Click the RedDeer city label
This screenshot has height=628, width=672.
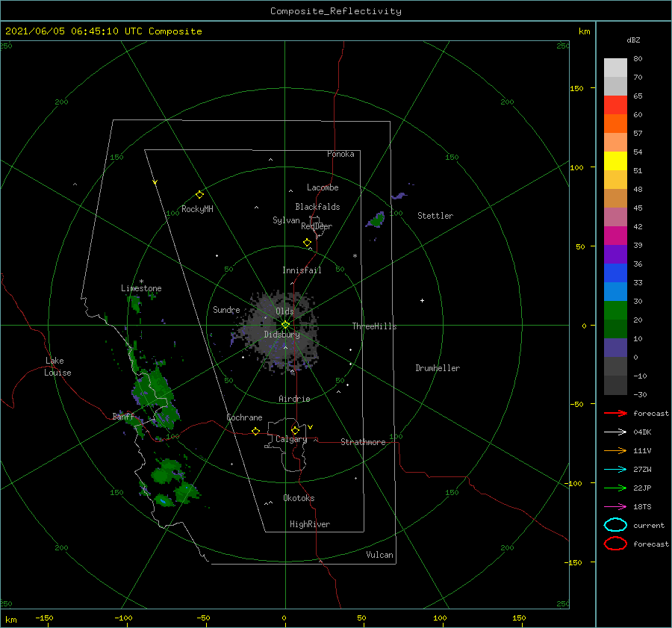click(x=317, y=226)
